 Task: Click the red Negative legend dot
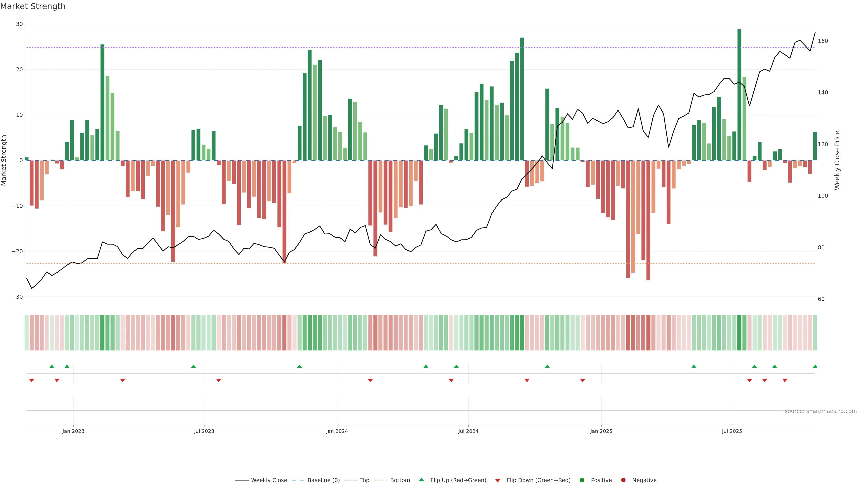tap(623, 480)
